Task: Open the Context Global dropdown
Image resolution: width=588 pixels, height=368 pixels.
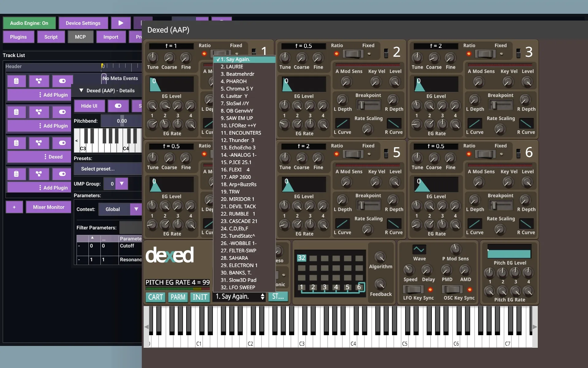Action: [x=136, y=209]
